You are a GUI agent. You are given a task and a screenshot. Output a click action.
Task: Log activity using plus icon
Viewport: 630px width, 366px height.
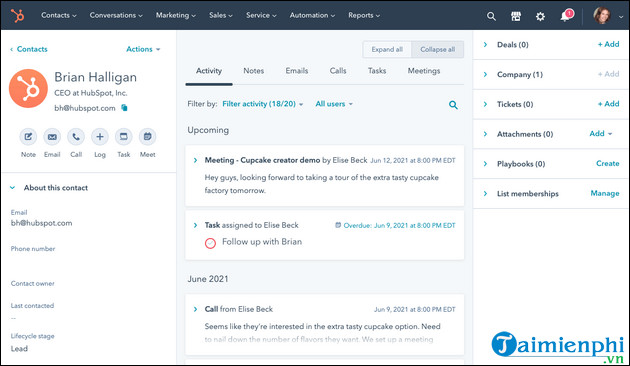[x=100, y=137]
